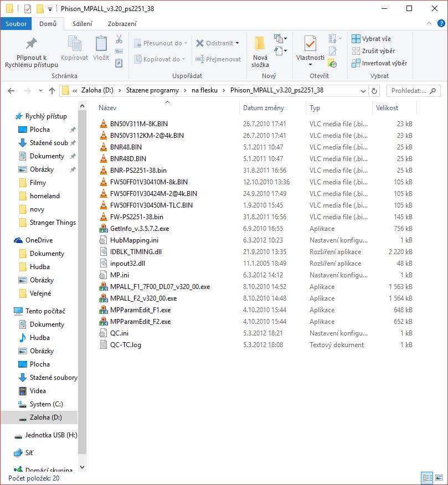Click Zrušit výběr button
448x485 pixels.
373,51
